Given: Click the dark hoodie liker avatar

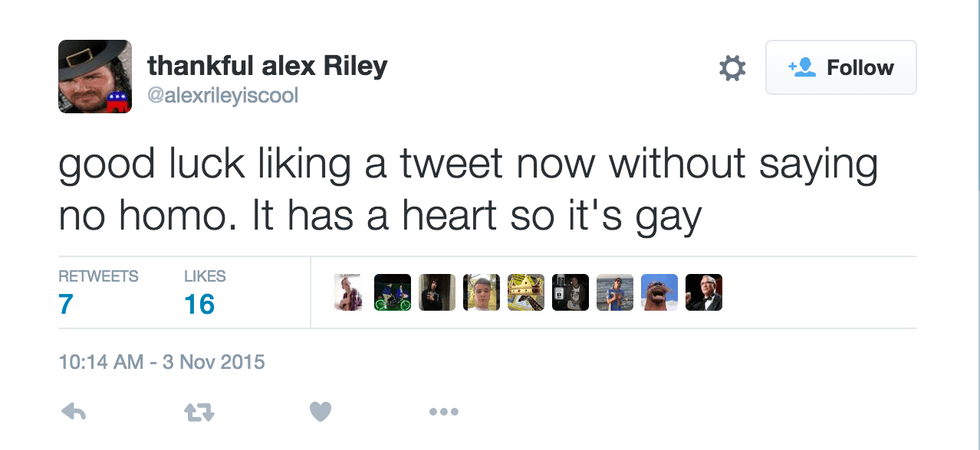Looking at the screenshot, I should pyautogui.click(x=437, y=292).
